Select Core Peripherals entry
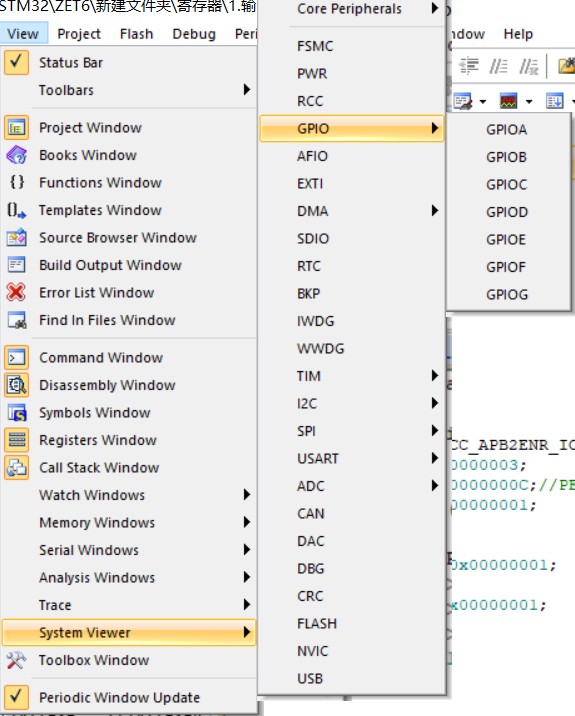This screenshot has width=575, height=716. coord(352,9)
